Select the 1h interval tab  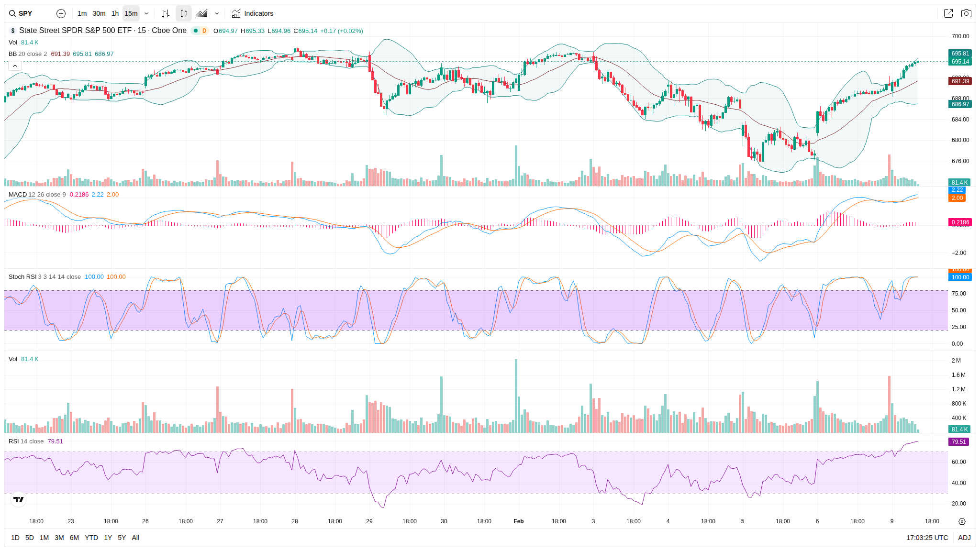[x=115, y=13]
